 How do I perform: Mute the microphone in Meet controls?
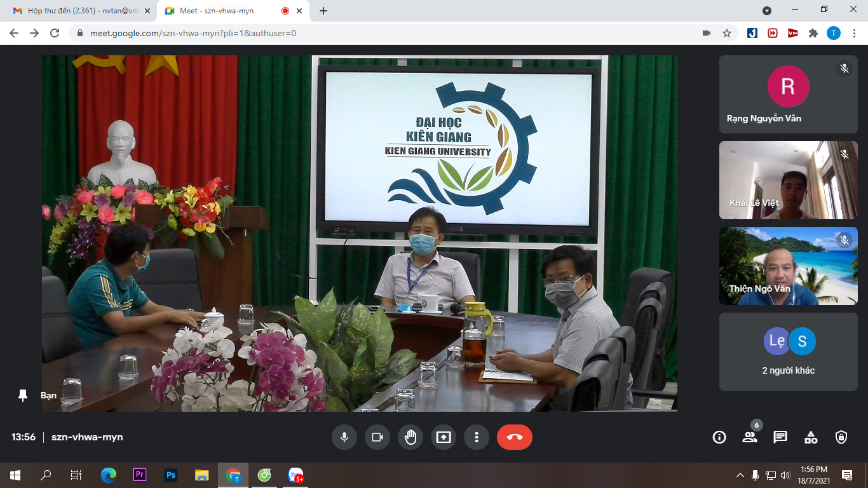pyautogui.click(x=344, y=437)
